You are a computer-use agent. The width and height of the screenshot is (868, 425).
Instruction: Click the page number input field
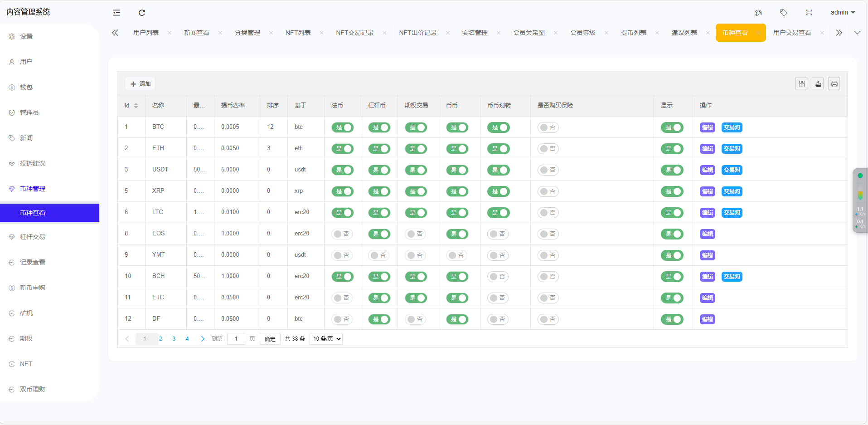click(x=236, y=339)
